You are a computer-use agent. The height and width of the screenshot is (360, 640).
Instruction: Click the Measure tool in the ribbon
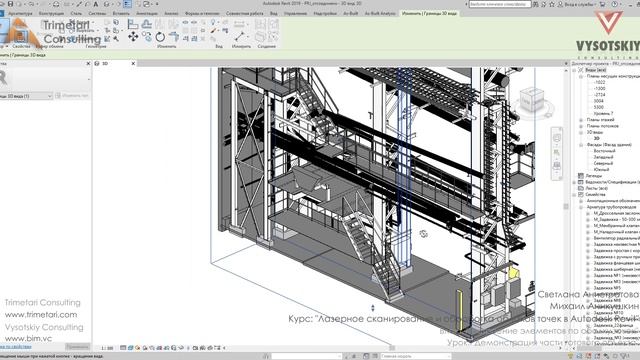click(x=240, y=37)
